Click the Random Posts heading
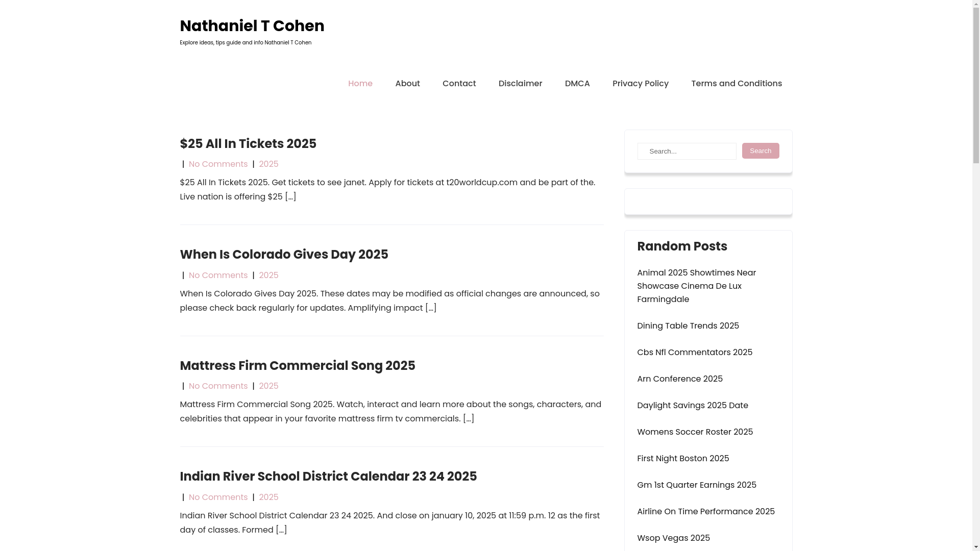The image size is (980, 551). pos(682,246)
